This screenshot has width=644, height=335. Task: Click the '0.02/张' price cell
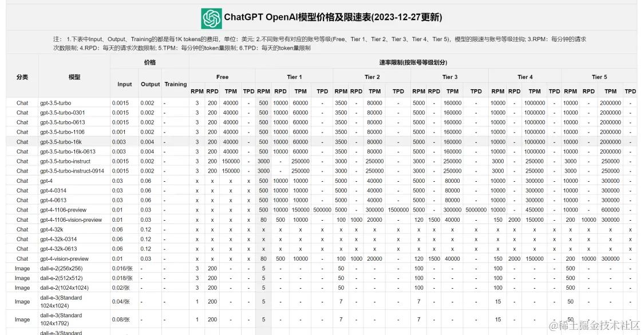(x=121, y=288)
